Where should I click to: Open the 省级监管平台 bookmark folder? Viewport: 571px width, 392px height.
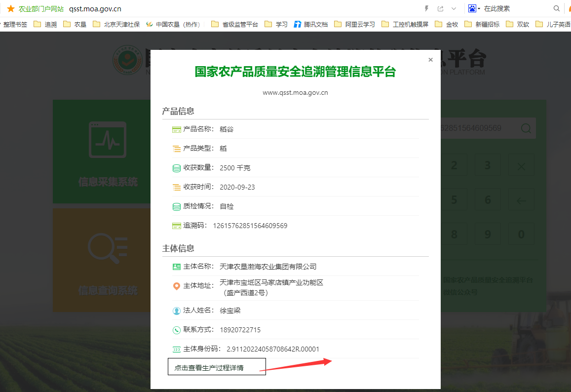[x=234, y=24]
